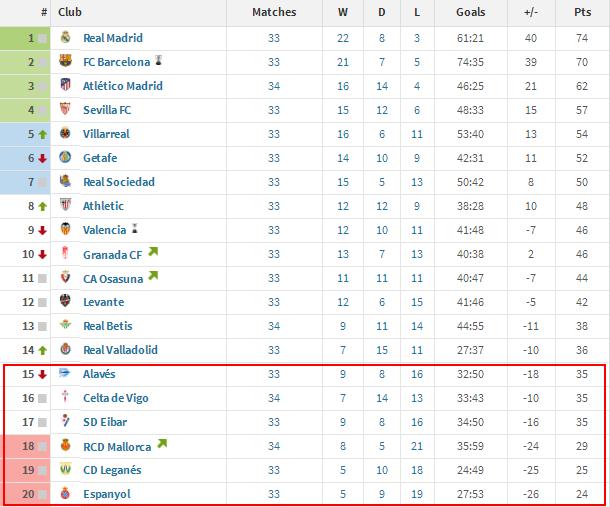
Task: Open the Real Sociedad team link
Action: click(x=119, y=182)
